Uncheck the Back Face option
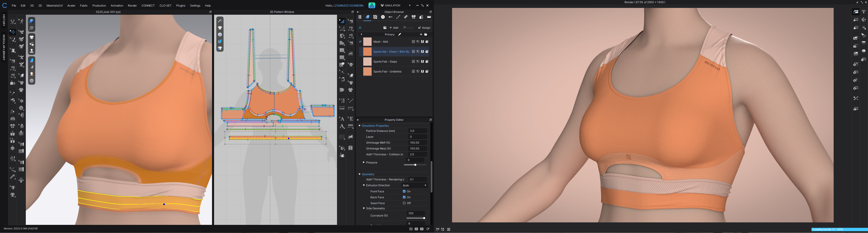This screenshot has width=868, height=233. [x=404, y=197]
